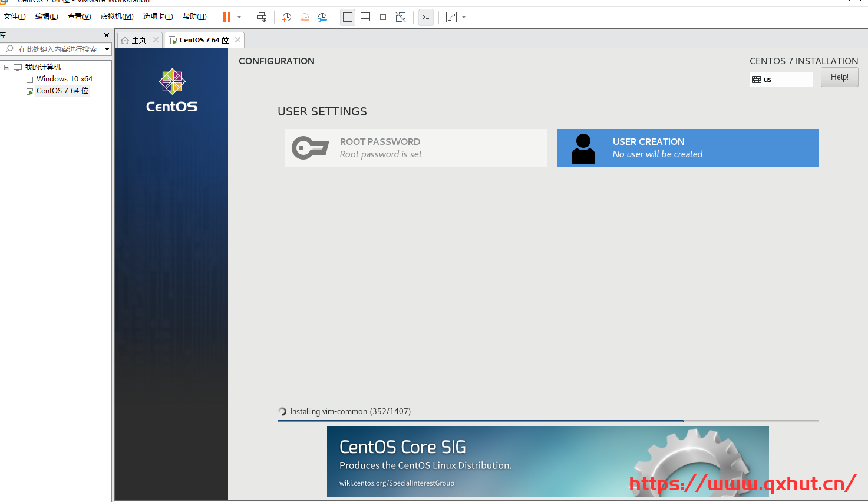Open the USER CREATION settings
This screenshot has width=868, height=502.
coord(688,148)
